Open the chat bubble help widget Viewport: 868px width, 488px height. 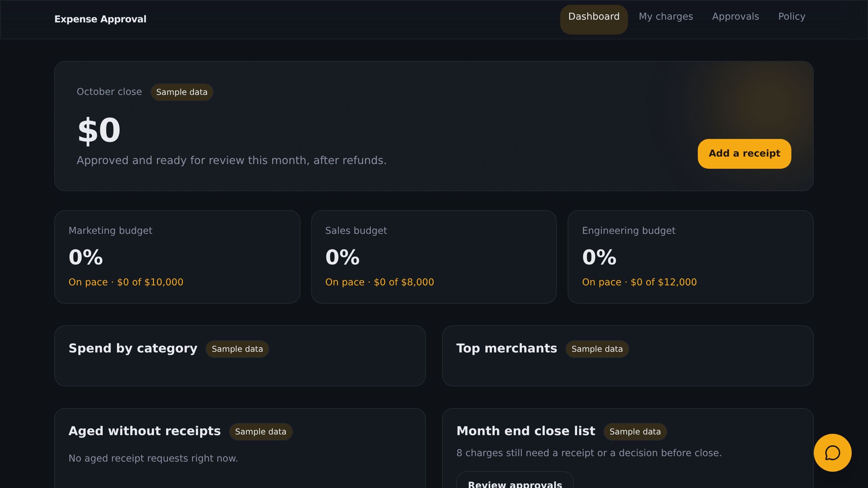pos(832,453)
